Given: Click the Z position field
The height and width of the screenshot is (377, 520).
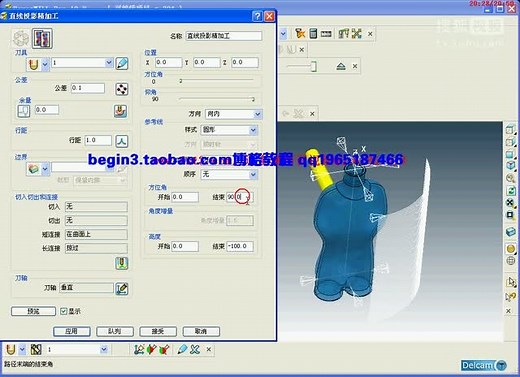Looking at the screenshot, I should tap(245, 62).
